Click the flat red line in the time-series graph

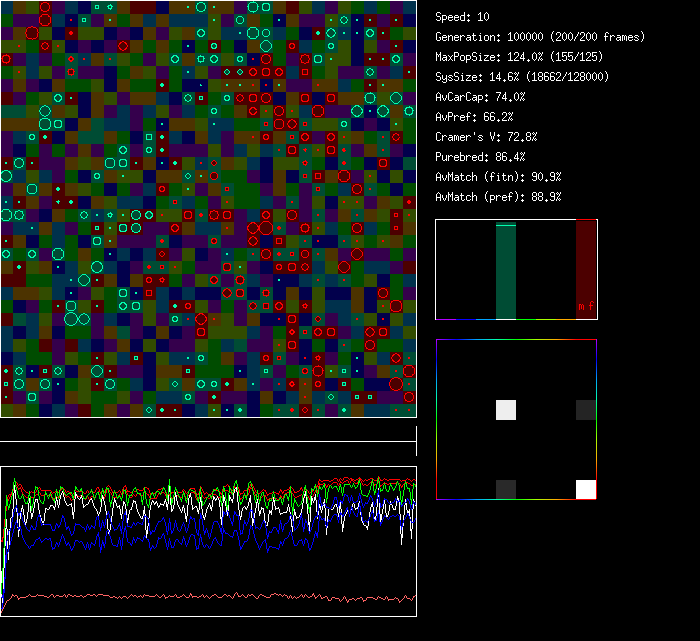200,598
